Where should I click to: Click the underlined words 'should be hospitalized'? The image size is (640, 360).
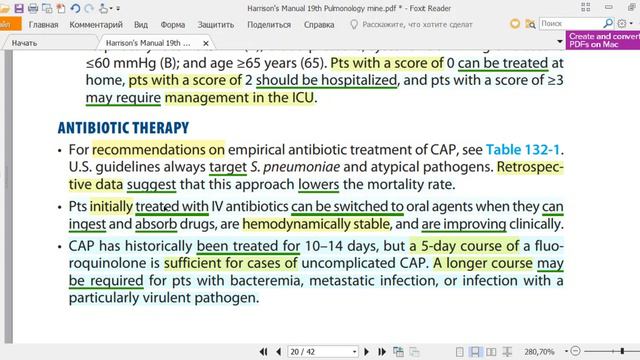pyautogui.click(x=327, y=80)
